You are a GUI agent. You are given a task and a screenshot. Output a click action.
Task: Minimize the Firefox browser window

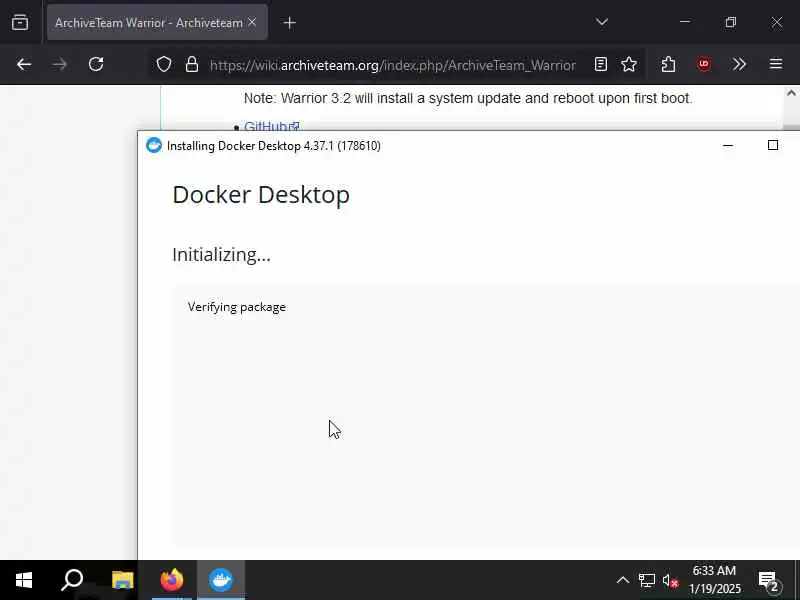point(685,22)
